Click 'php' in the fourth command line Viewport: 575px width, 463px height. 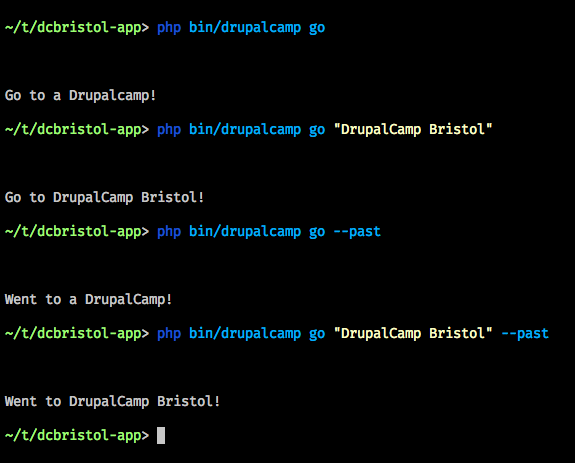[169, 334]
